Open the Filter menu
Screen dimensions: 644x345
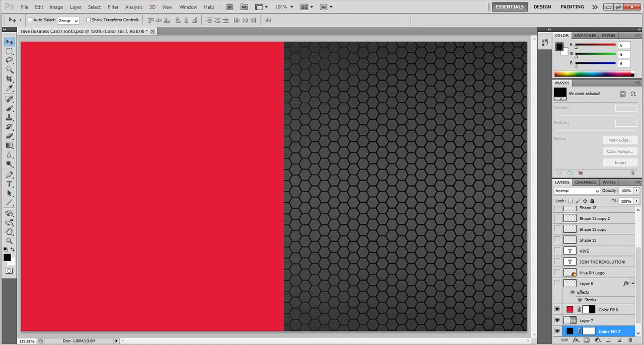tap(113, 7)
